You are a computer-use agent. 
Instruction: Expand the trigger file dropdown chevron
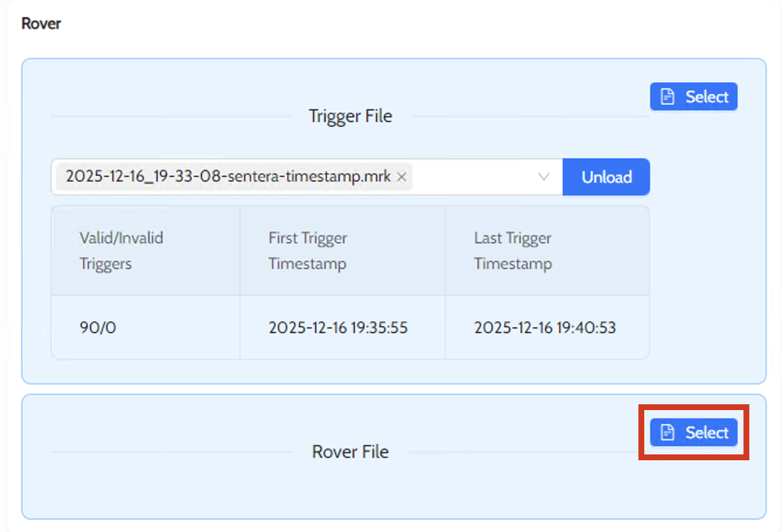[543, 177]
